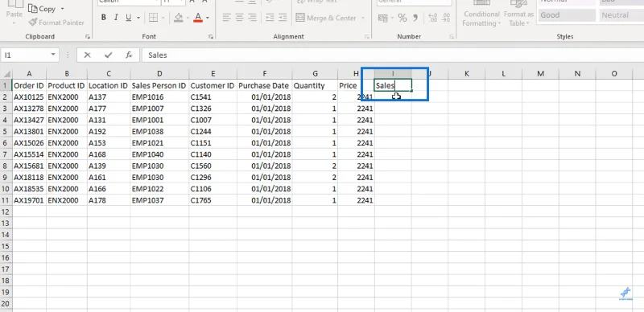Select cell containing AX10125
The height and width of the screenshot is (312, 644).
point(29,97)
